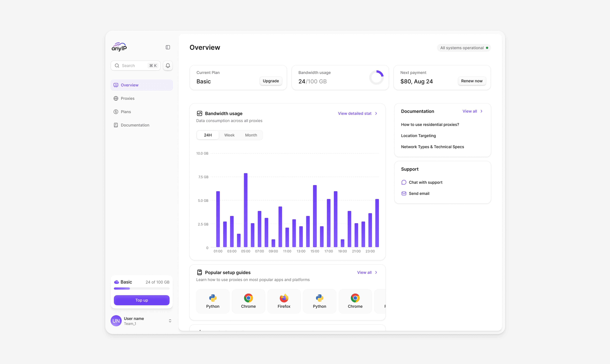Click the anyIP logo
610x364 pixels.
tap(119, 47)
